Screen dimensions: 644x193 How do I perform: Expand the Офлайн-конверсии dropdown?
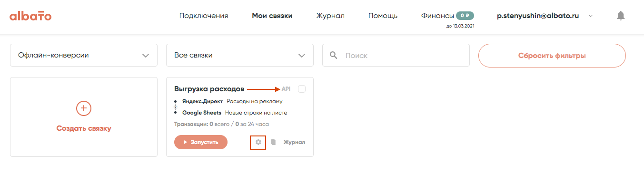84,56
